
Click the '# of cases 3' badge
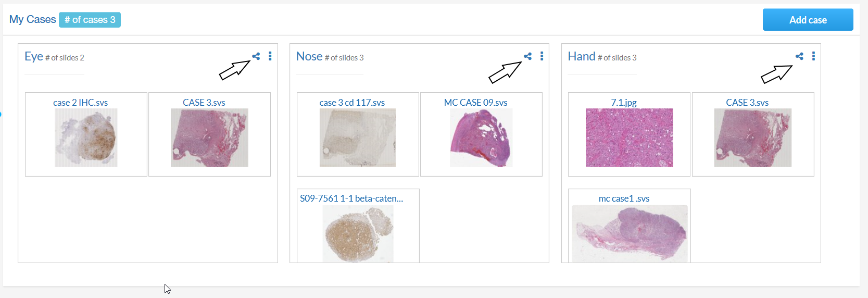(x=90, y=20)
